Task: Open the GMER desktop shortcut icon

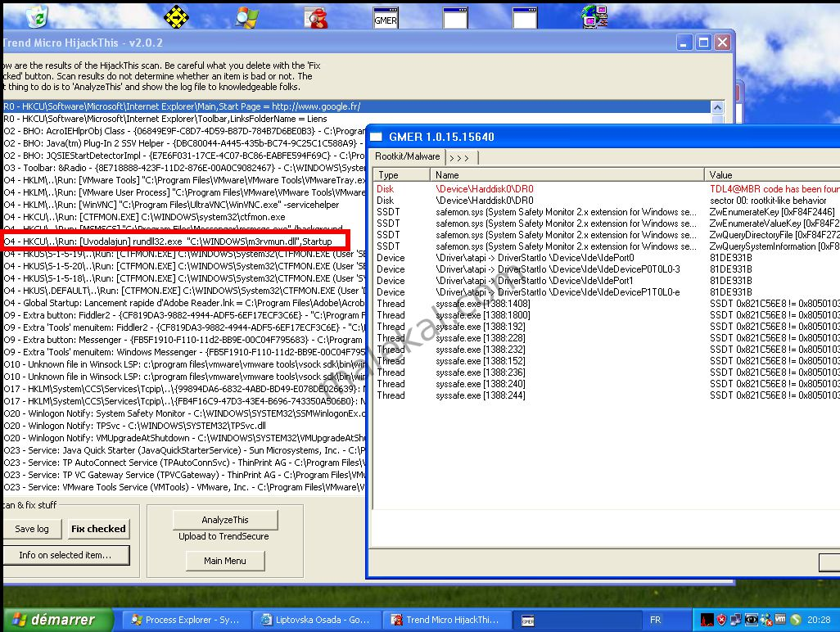Action: [x=386, y=17]
